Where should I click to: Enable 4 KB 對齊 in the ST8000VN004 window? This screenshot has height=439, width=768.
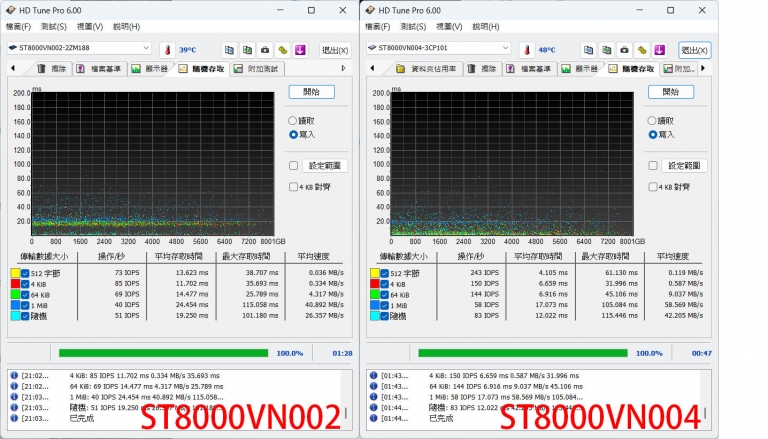point(653,187)
